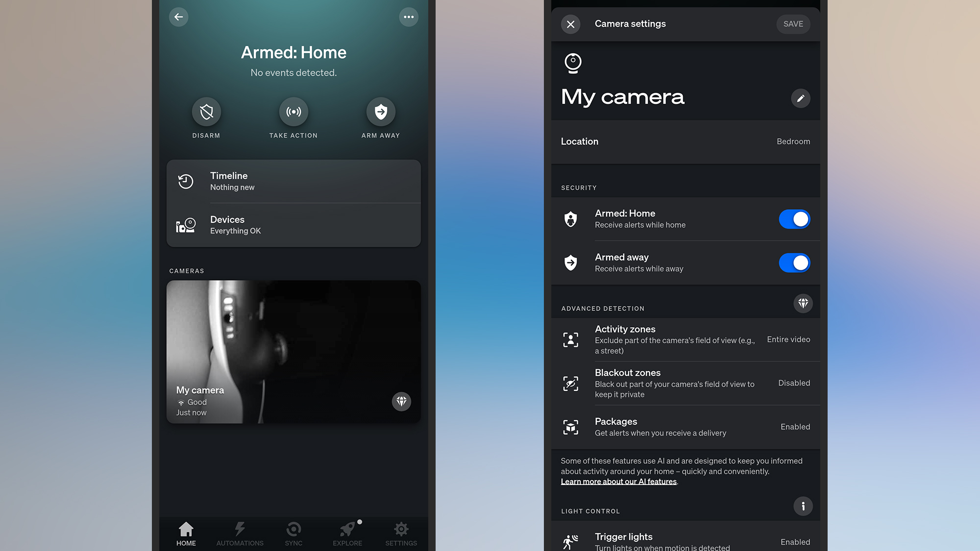Open the Light Control info icon
Screen dimensions: 980x551
pyautogui.click(x=803, y=506)
